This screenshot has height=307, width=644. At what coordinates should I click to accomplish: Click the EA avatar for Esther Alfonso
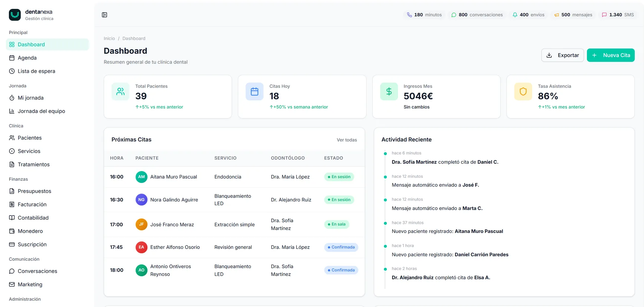(142, 247)
